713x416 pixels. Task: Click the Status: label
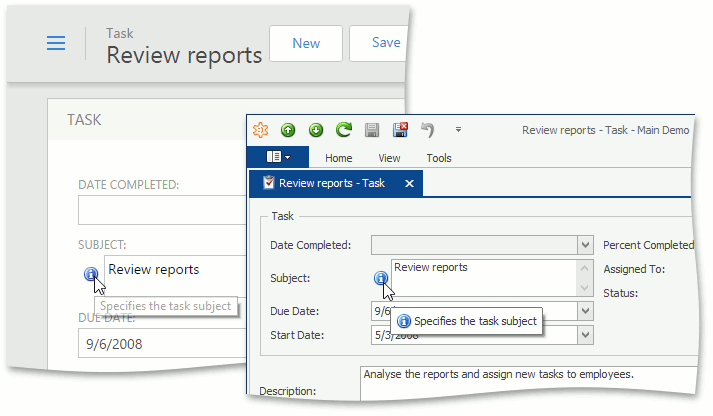pos(620,293)
